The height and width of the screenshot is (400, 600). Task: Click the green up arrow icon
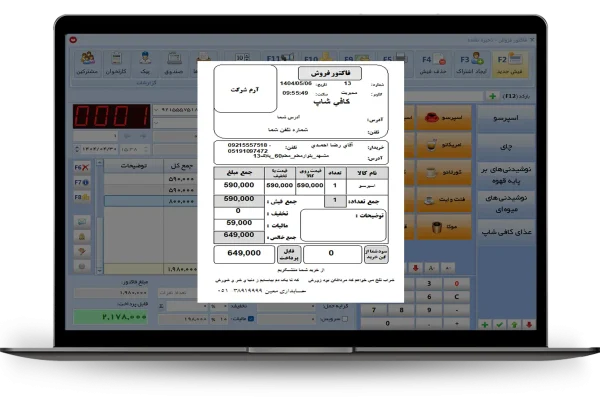click(514, 325)
